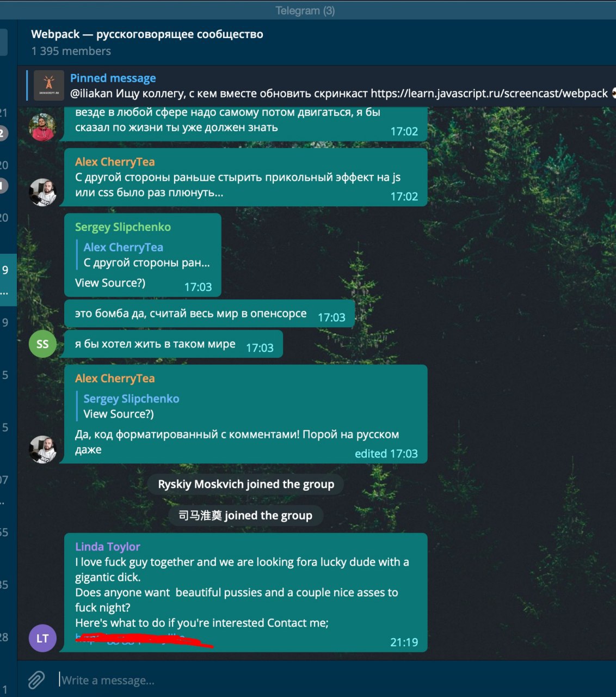Open the pinned message javascript.ru thumbnail
This screenshot has width=616, height=697.
tap(49, 85)
